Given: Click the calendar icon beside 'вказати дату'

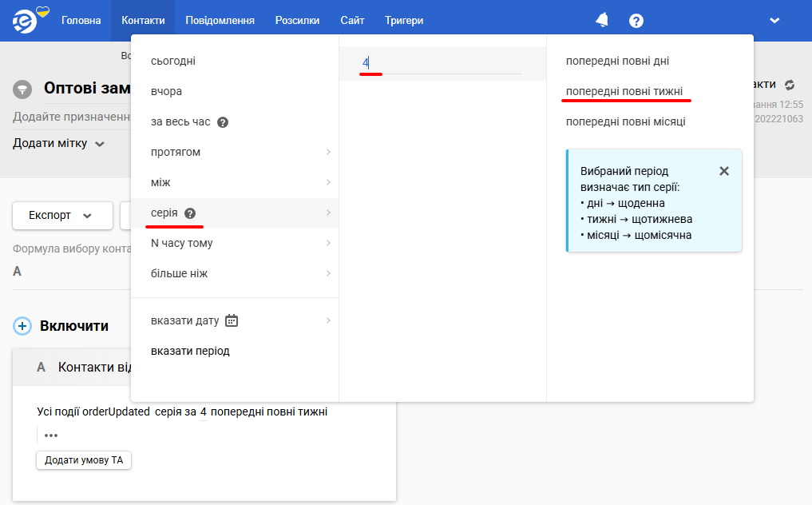Looking at the screenshot, I should click(232, 320).
